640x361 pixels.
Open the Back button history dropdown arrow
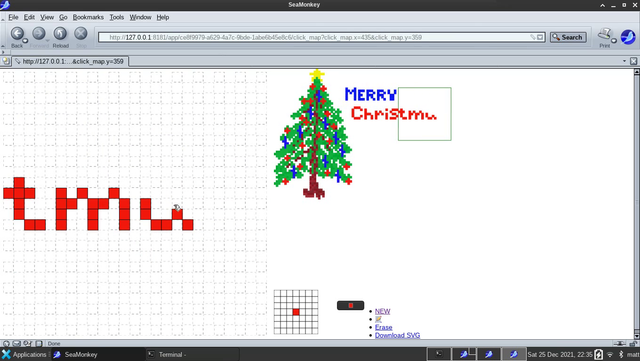coord(25,40)
